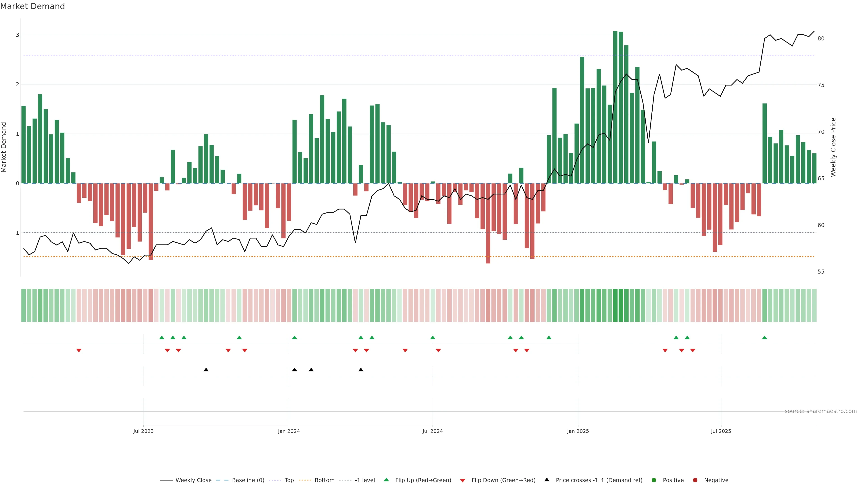The image size is (868, 488).
Task: Click the green Flip Up triangle legend icon
Action: click(x=386, y=480)
